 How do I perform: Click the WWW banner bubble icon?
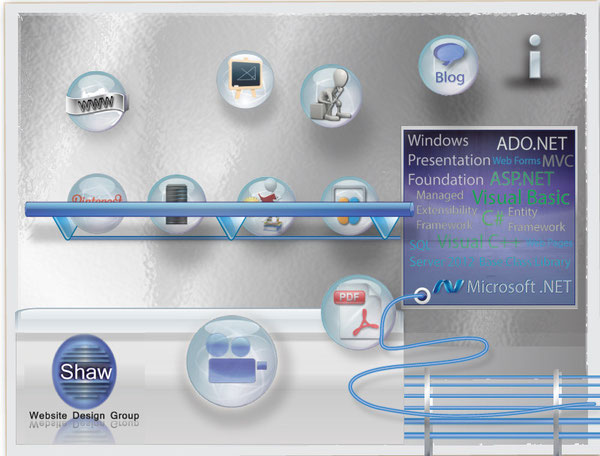(96, 101)
